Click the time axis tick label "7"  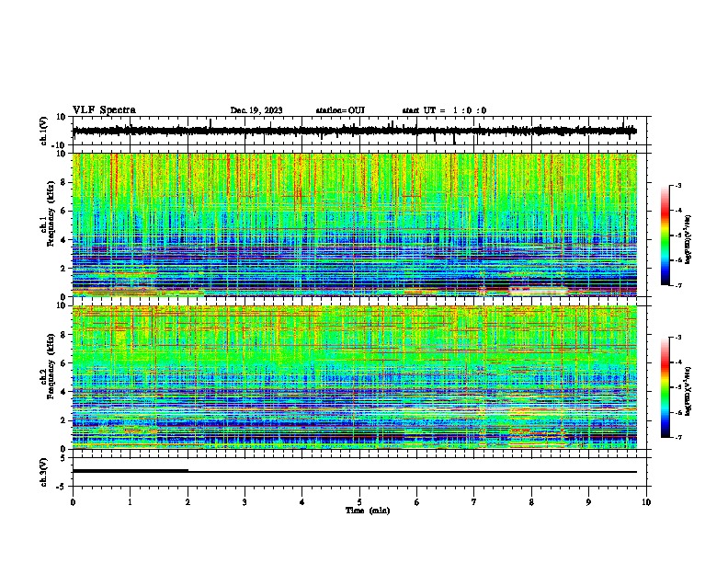click(474, 502)
